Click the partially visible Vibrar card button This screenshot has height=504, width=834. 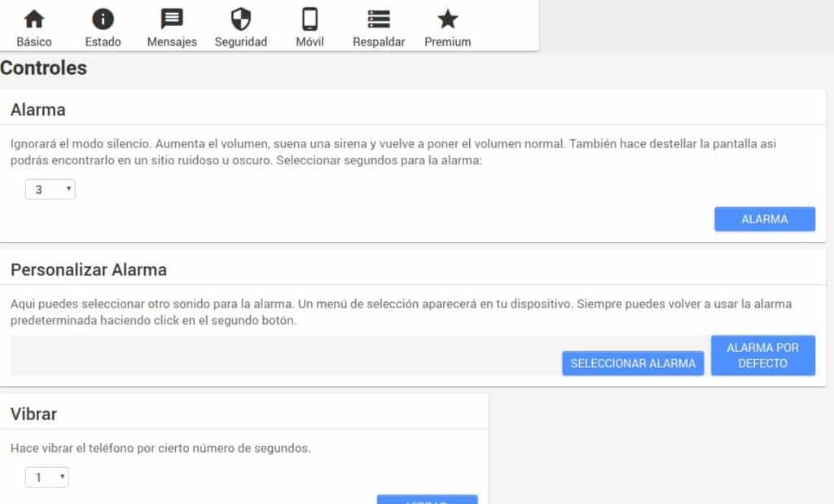[x=427, y=499]
